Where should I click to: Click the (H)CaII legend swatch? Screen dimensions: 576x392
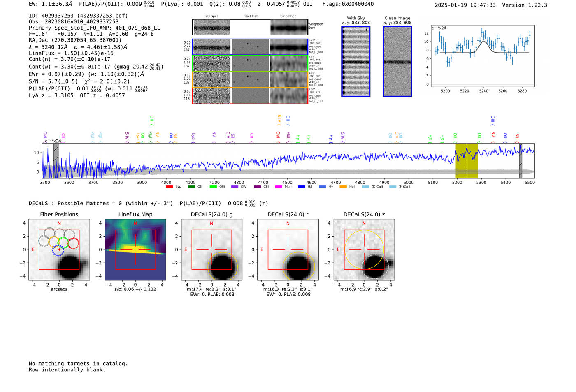393,187
